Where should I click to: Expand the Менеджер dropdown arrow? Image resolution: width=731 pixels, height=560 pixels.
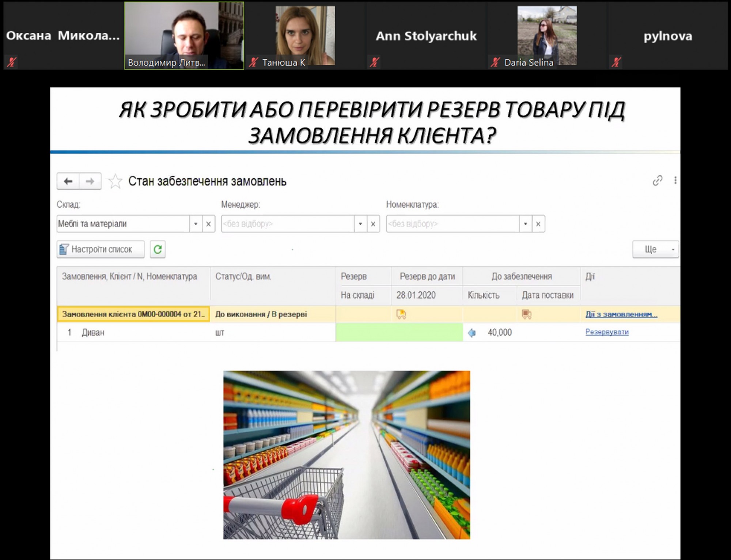360,224
